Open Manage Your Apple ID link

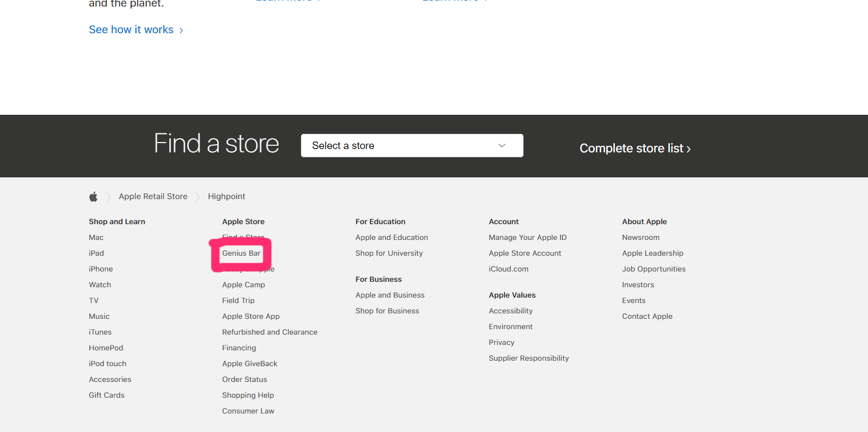[x=528, y=237]
